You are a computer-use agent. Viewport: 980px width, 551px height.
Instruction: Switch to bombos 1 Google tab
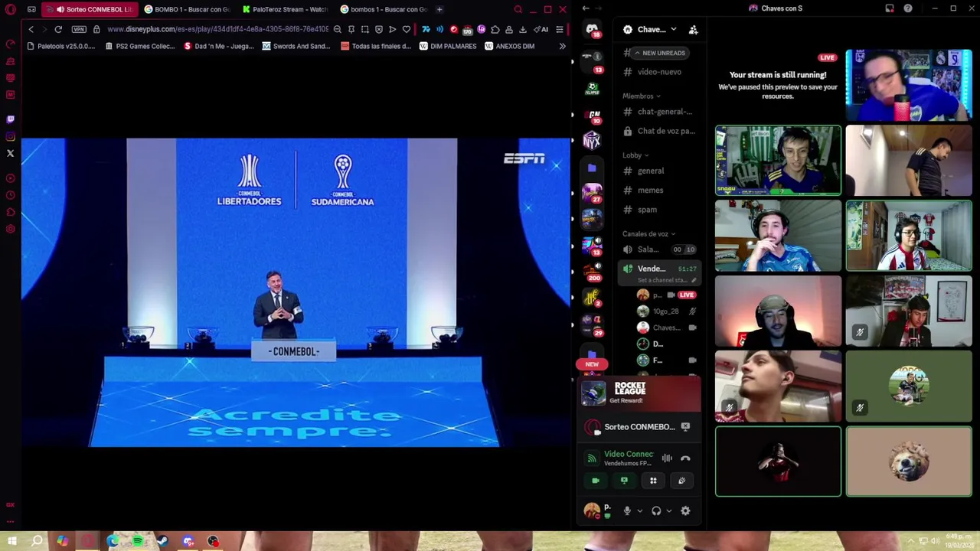[384, 9]
